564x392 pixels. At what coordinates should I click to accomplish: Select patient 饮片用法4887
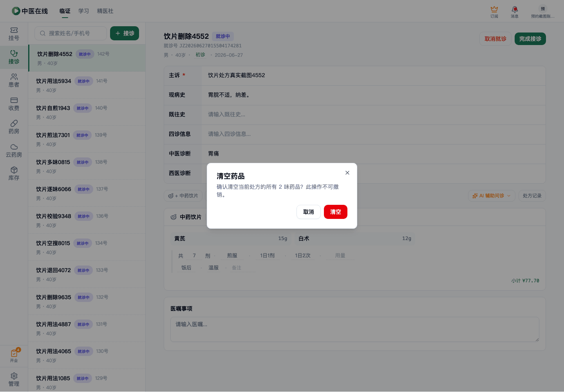[87, 328]
